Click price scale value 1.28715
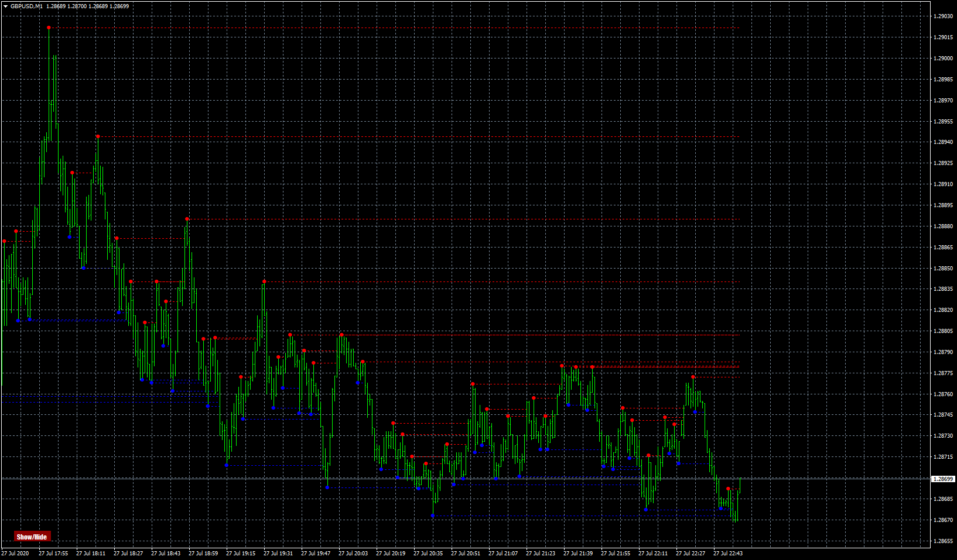This screenshot has width=957, height=560. (943, 457)
